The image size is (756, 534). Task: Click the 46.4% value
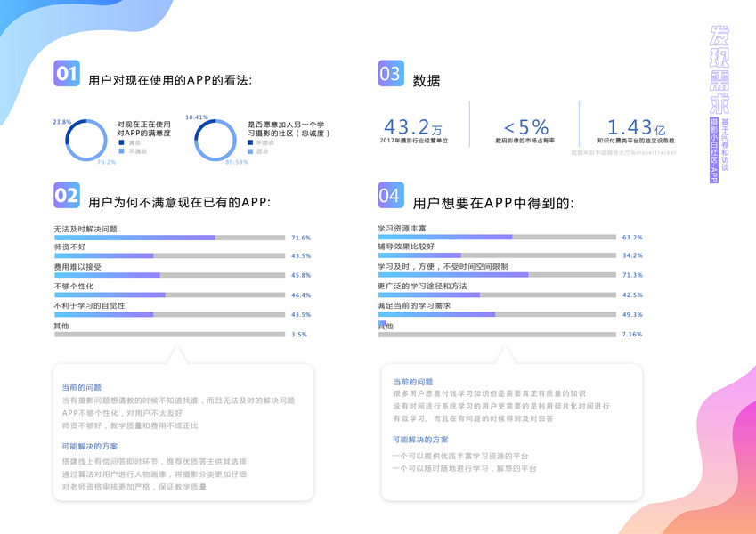point(301,295)
